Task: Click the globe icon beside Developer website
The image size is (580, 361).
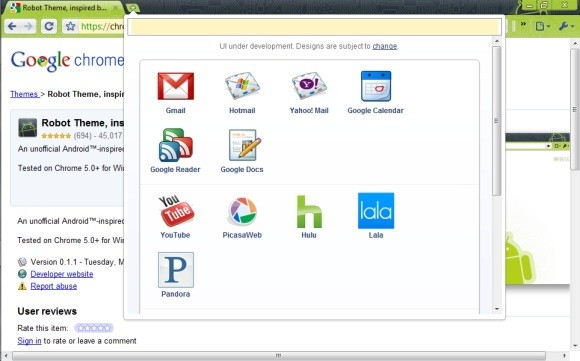Action: (x=22, y=274)
